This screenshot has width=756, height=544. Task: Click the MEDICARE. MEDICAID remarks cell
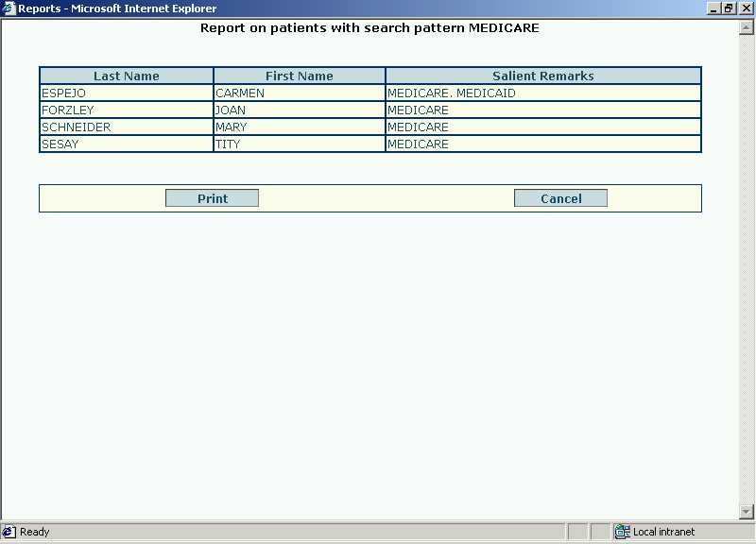click(x=543, y=93)
